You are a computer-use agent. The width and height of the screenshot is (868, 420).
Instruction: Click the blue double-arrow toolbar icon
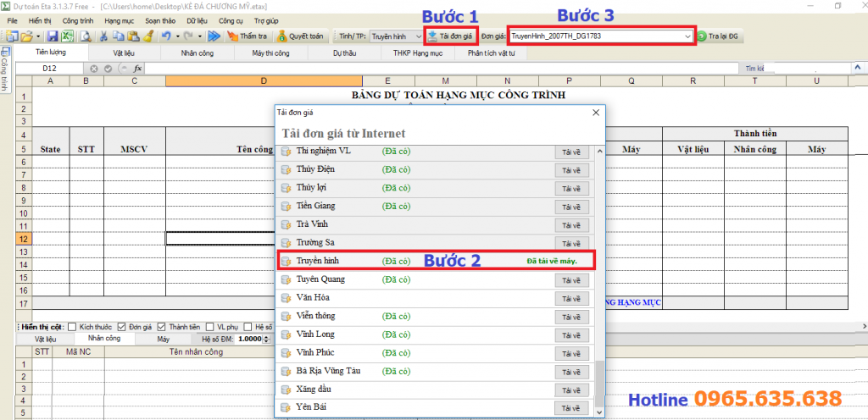point(214,36)
